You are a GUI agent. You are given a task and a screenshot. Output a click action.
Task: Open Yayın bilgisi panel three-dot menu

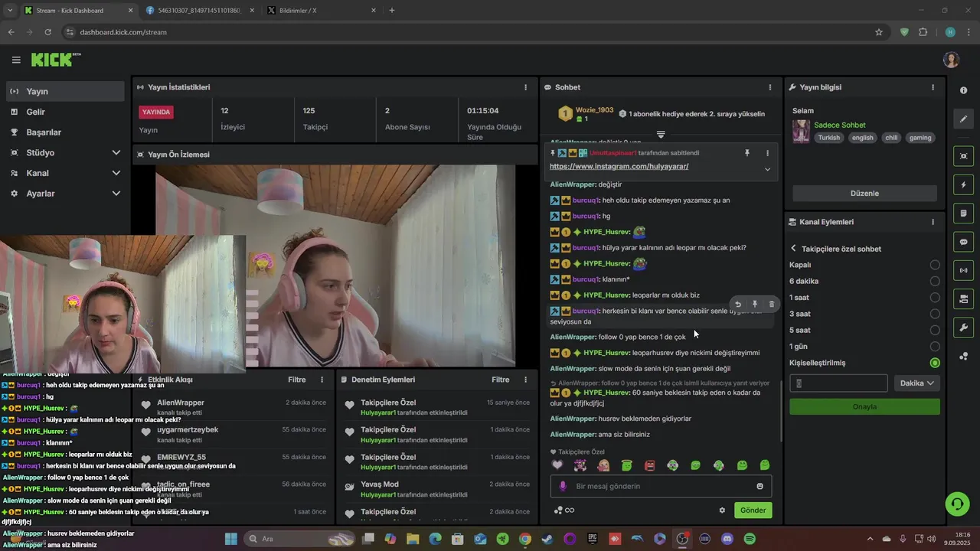click(x=933, y=87)
